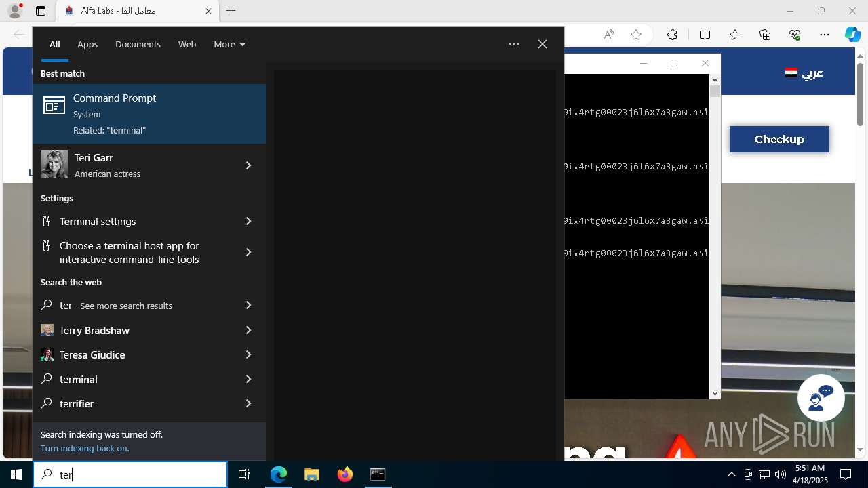Open File Explorer from taskbar

[311, 474]
